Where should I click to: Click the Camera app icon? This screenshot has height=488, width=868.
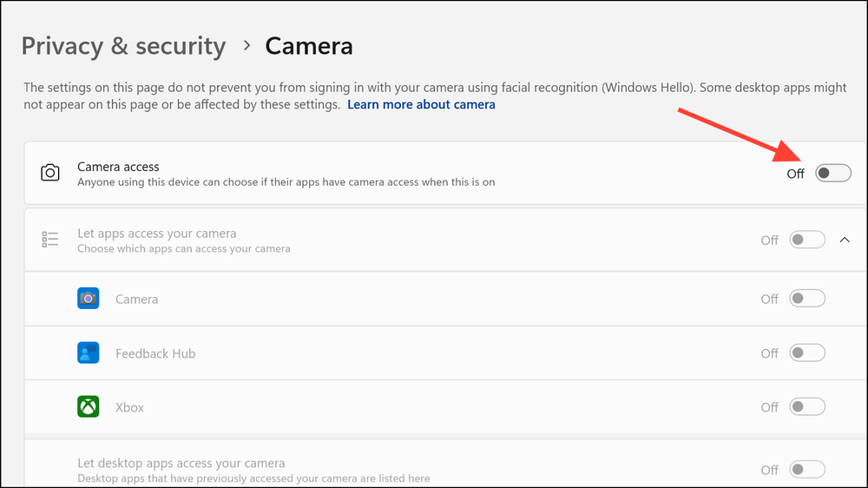[x=88, y=299]
